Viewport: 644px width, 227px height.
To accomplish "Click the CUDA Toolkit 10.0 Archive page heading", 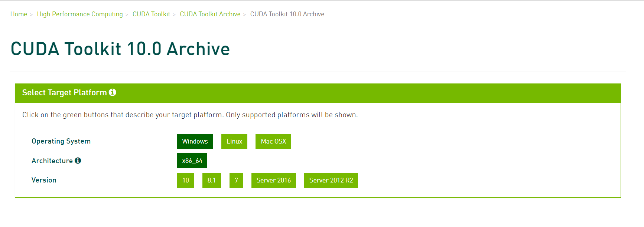I will coord(120,49).
